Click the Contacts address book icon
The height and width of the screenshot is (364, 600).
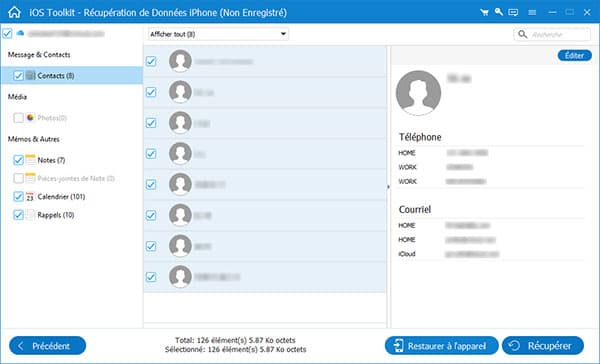[30, 75]
